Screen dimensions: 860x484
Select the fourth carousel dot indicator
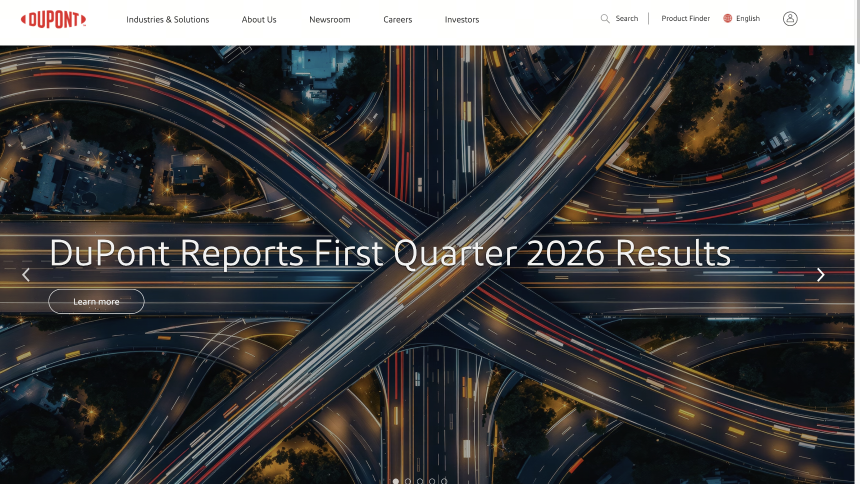432,481
